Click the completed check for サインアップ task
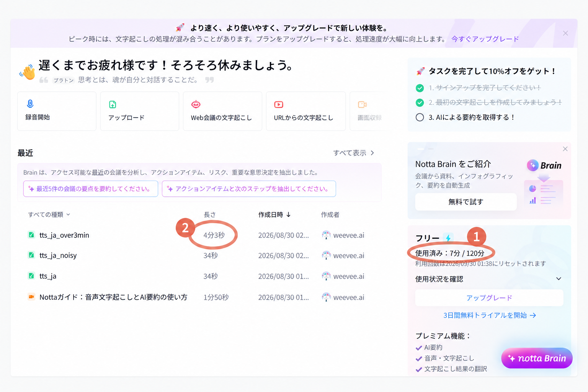The height and width of the screenshot is (392, 588). click(x=420, y=88)
